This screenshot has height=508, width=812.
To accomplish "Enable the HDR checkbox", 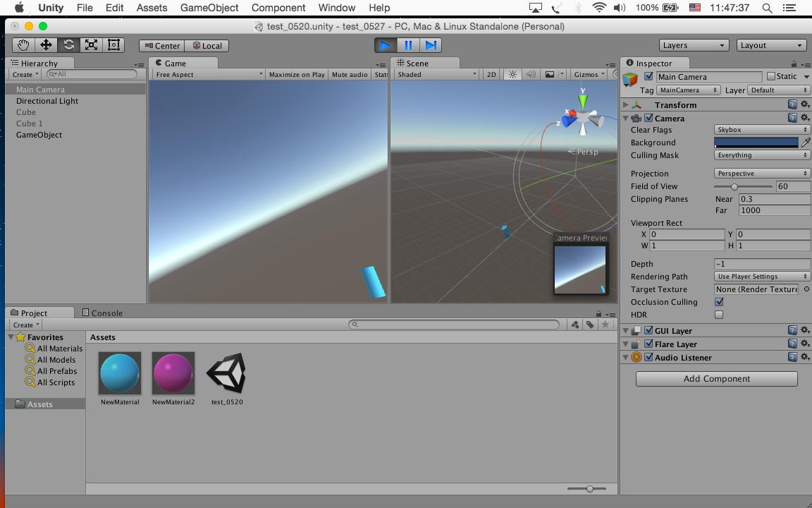I will [719, 315].
